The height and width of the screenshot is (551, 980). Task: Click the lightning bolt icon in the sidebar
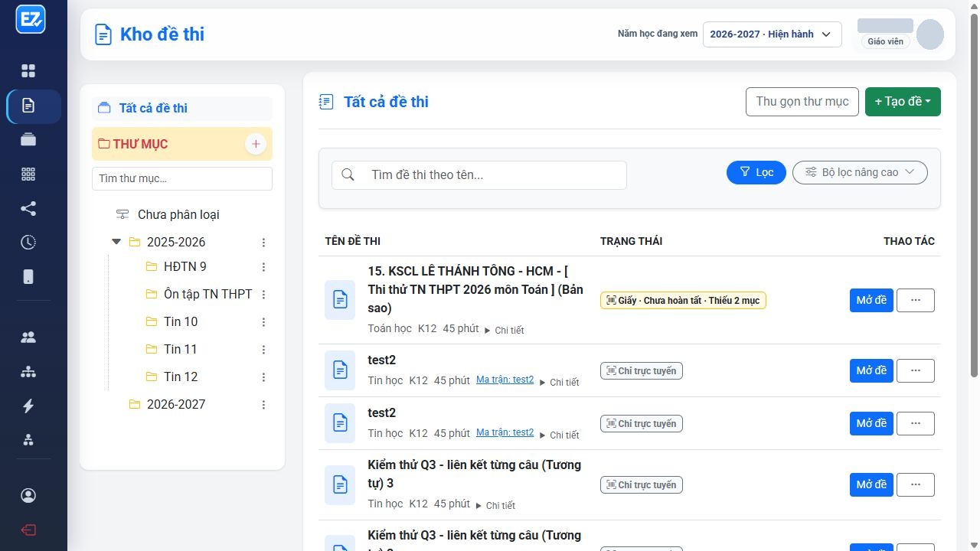coord(28,406)
